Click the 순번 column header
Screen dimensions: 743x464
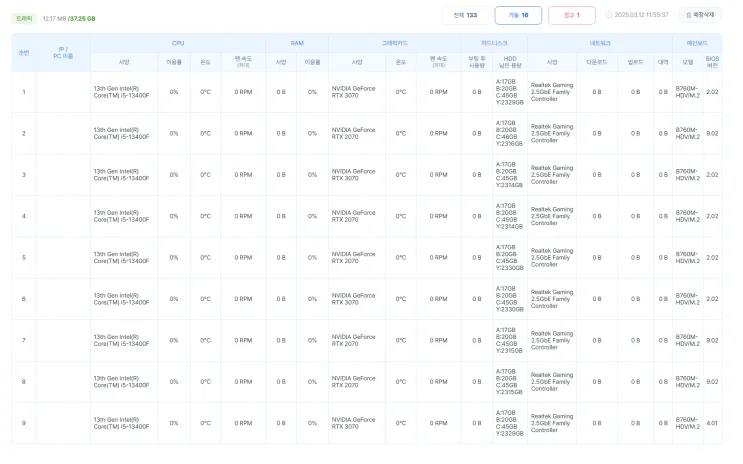24,53
